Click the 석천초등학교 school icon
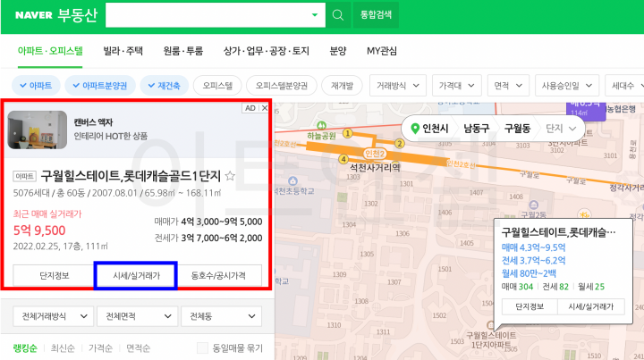The image size is (644, 360). click(292, 180)
